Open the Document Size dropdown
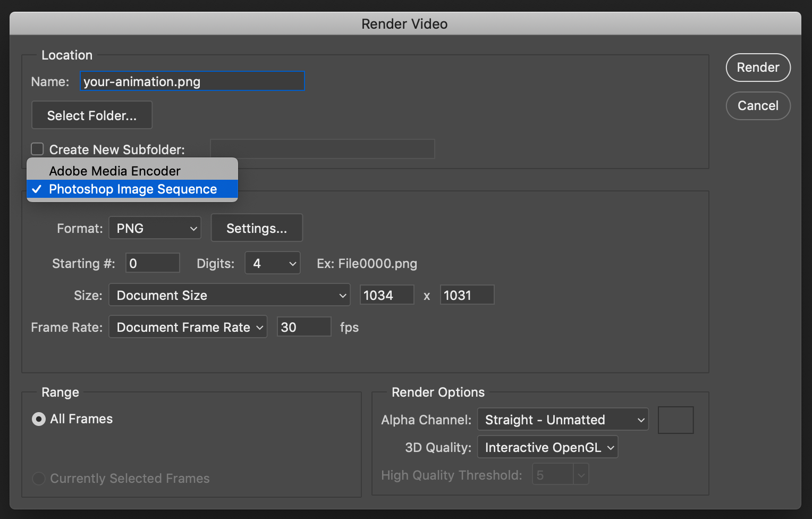The width and height of the screenshot is (812, 519). [x=230, y=295]
